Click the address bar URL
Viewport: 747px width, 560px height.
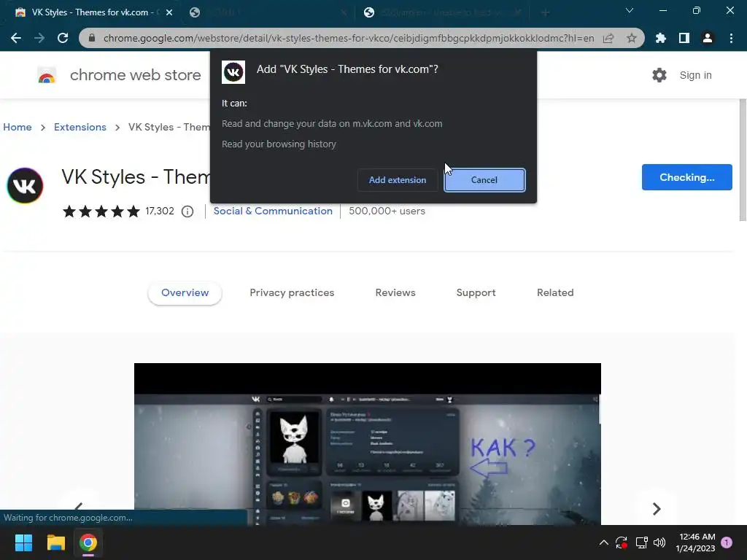pyautogui.click(x=349, y=38)
